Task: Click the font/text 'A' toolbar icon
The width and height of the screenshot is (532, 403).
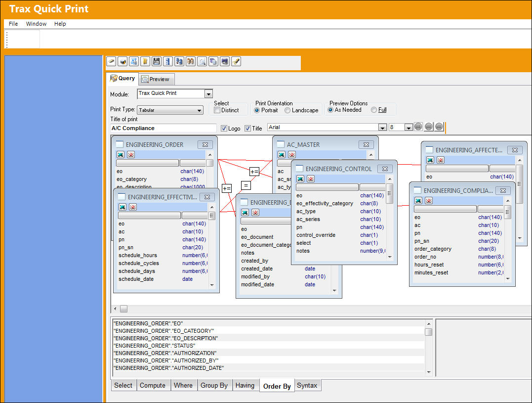Action: point(134,61)
